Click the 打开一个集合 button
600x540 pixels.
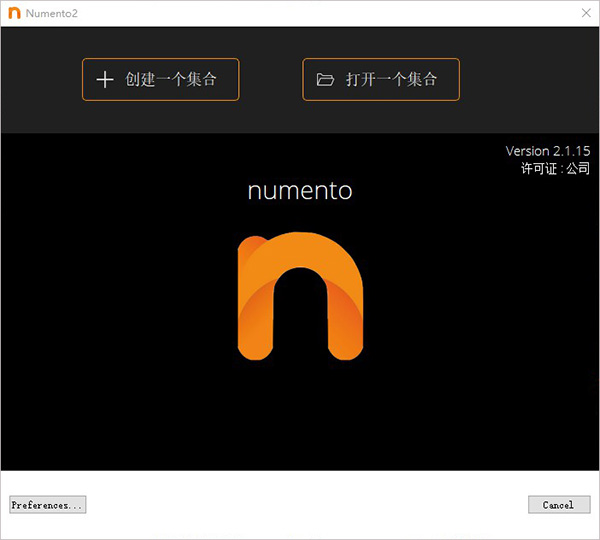381,80
